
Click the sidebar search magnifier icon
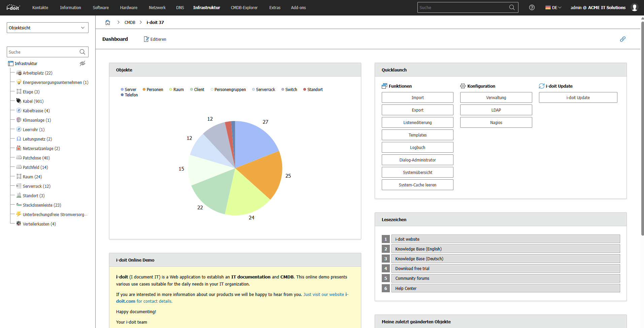tap(82, 52)
